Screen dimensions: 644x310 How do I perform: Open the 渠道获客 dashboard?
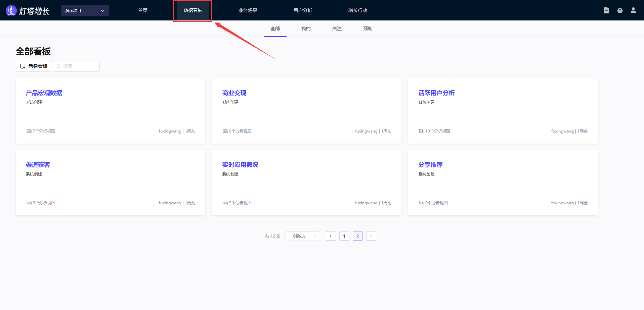(x=38, y=165)
